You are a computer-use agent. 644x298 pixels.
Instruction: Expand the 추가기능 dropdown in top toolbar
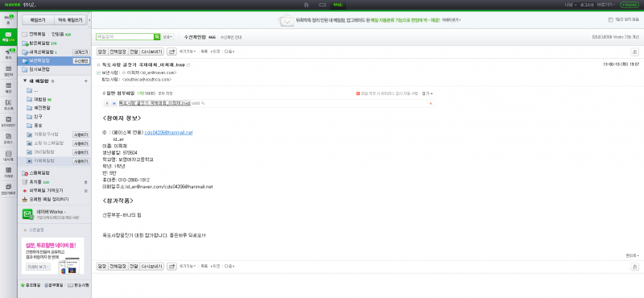tap(188, 52)
